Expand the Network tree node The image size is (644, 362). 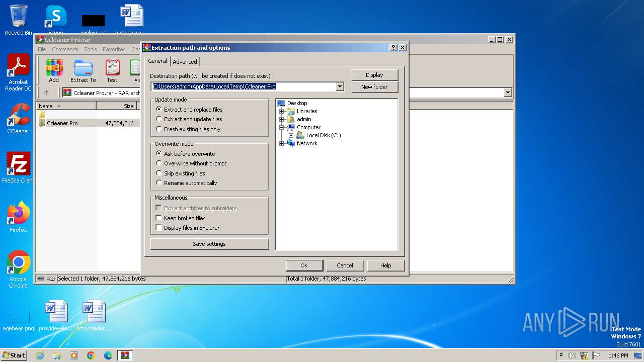(x=281, y=143)
